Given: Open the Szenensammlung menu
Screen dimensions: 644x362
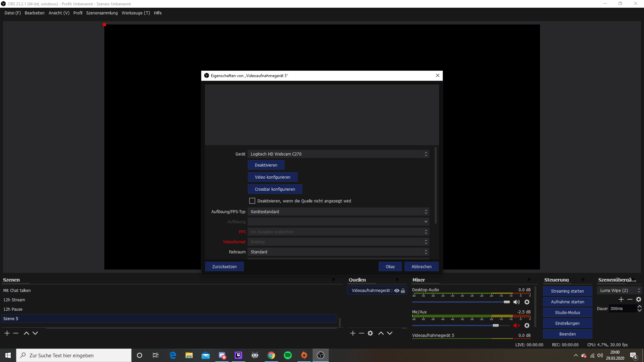Looking at the screenshot, I should click(x=102, y=13).
